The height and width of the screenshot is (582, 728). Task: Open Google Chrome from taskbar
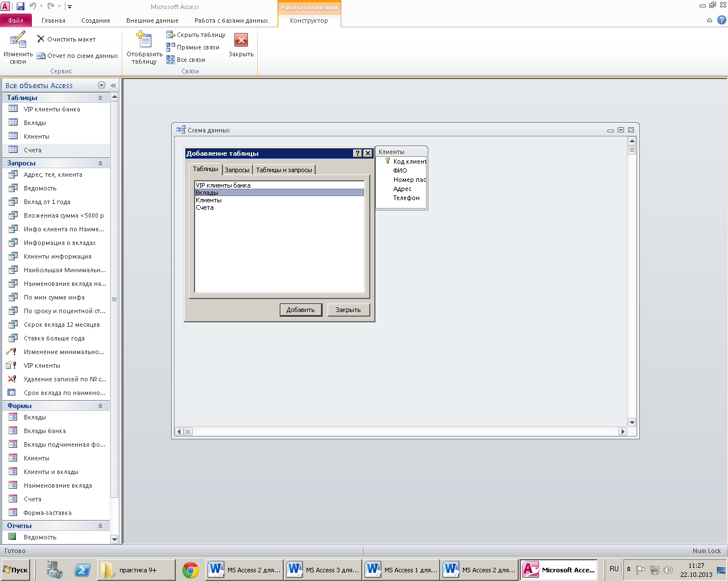[x=191, y=570]
